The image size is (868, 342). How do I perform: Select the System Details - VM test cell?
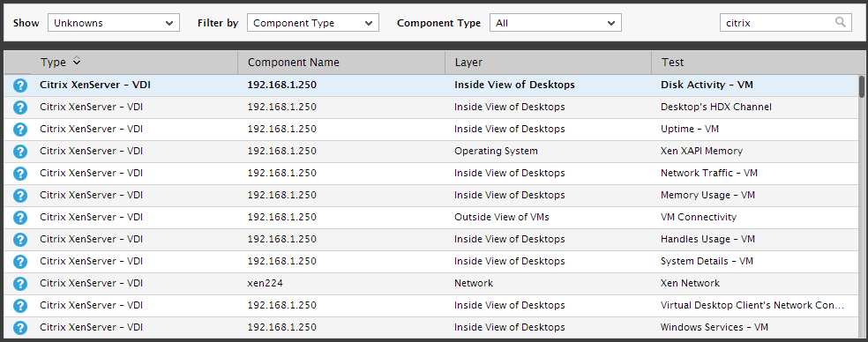click(x=707, y=261)
